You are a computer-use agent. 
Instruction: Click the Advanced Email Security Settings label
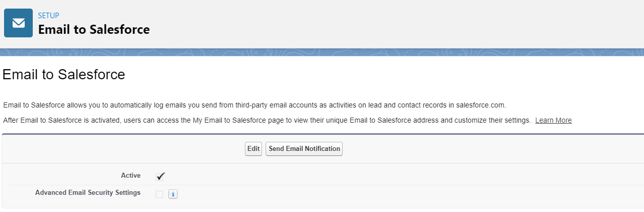point(88,192)
